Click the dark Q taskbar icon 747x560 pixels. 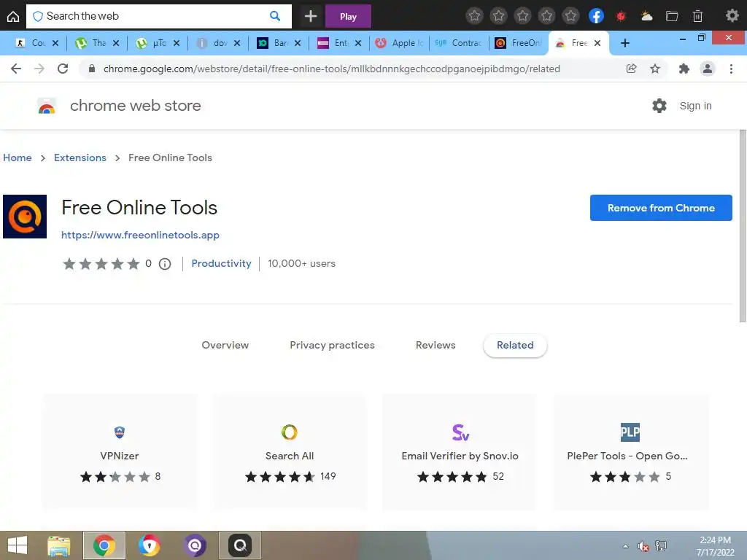(x=239, y=545)
